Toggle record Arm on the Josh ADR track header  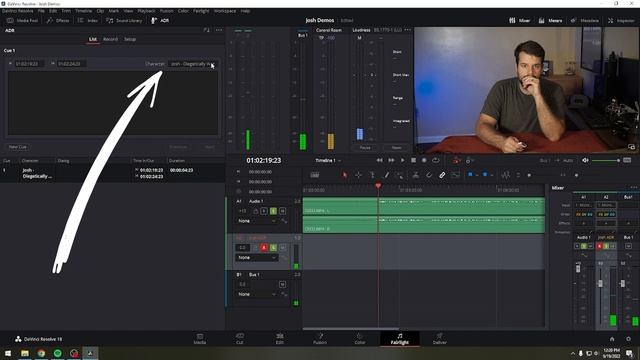[264, 248]
